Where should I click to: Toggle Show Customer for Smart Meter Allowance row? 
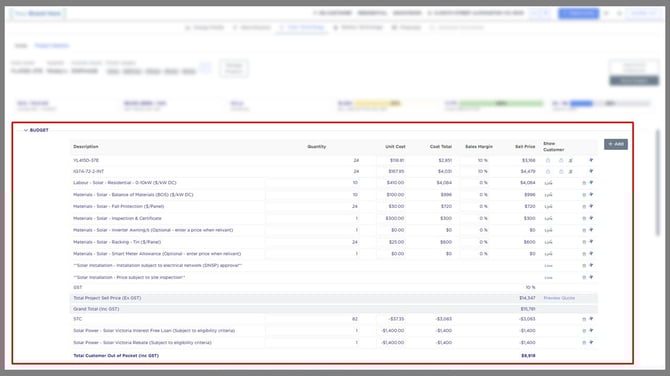point(548,254)
